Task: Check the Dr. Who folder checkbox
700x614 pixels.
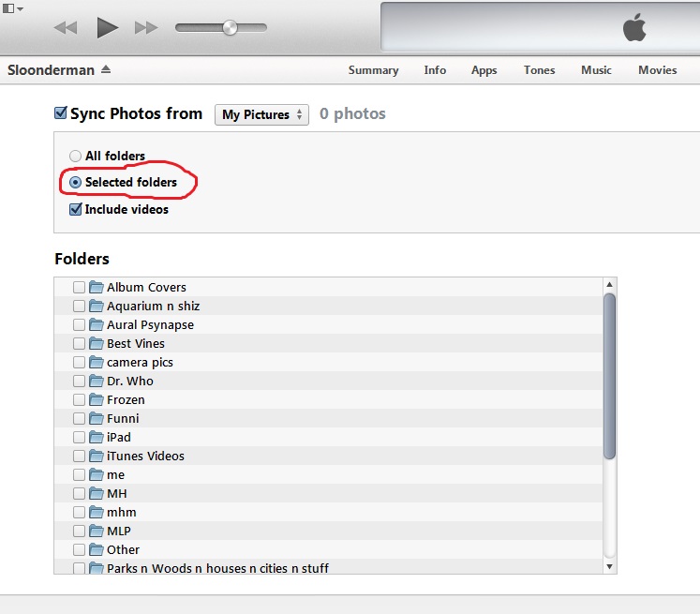Action: point(79,381)
